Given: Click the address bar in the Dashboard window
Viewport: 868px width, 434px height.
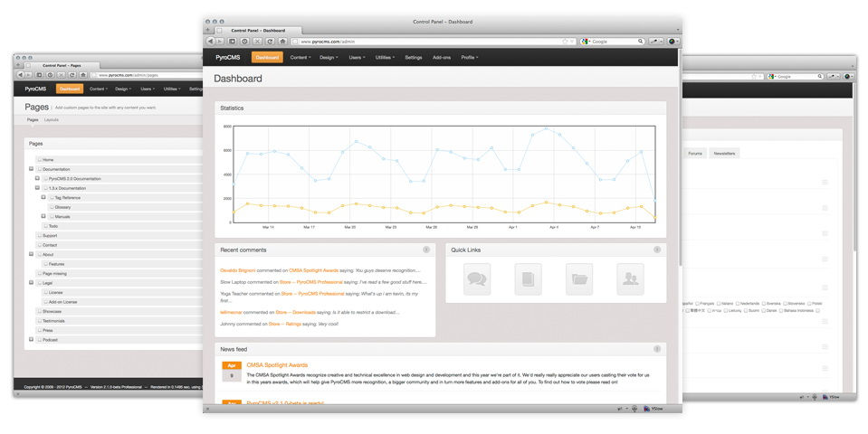Looking at the screenshot, I should pos(434,42).
